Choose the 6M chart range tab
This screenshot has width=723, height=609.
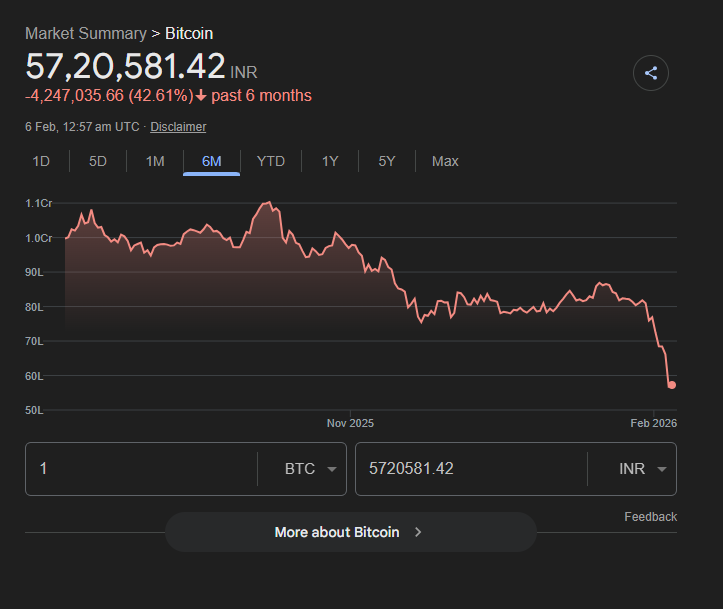(211, 161)
